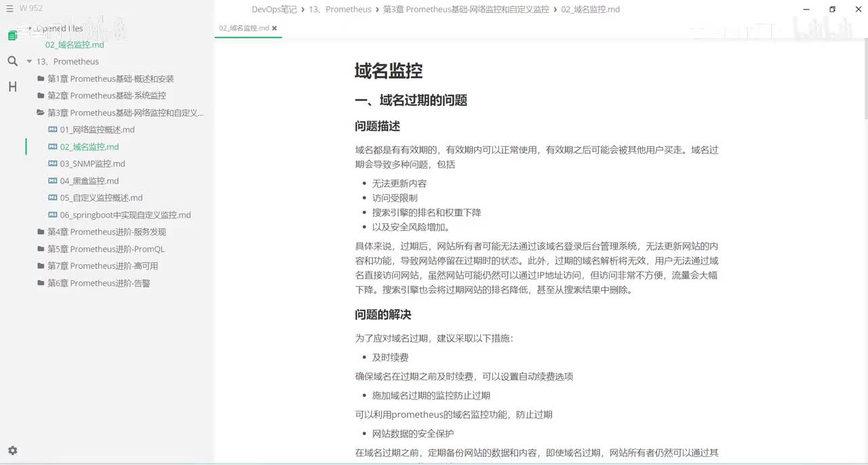
Task: Click folder icon of 第2章 row
Action: pos(41,96)
